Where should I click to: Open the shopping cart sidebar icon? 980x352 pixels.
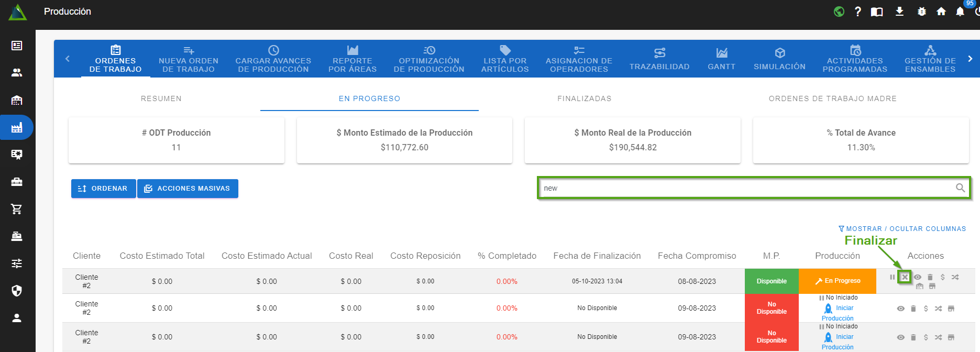(17, 209)
